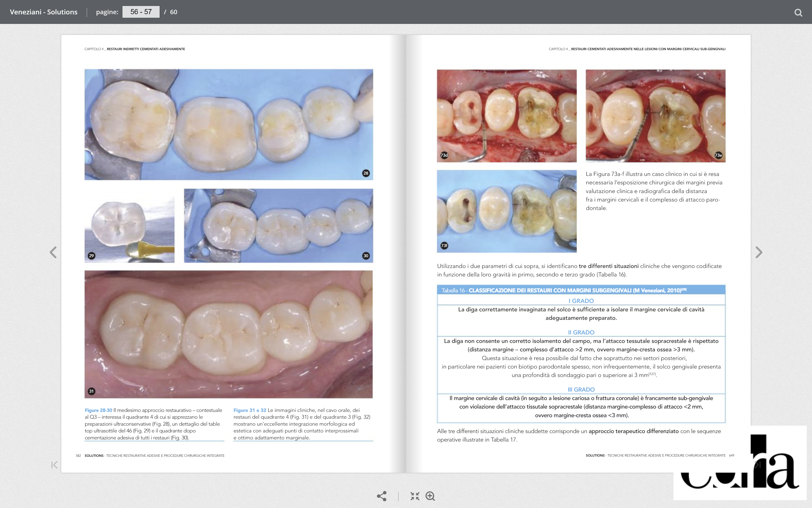Click the 'pagine:' label
The height and width of the screenshot is (508, 812).
click(x=107, y=12)
